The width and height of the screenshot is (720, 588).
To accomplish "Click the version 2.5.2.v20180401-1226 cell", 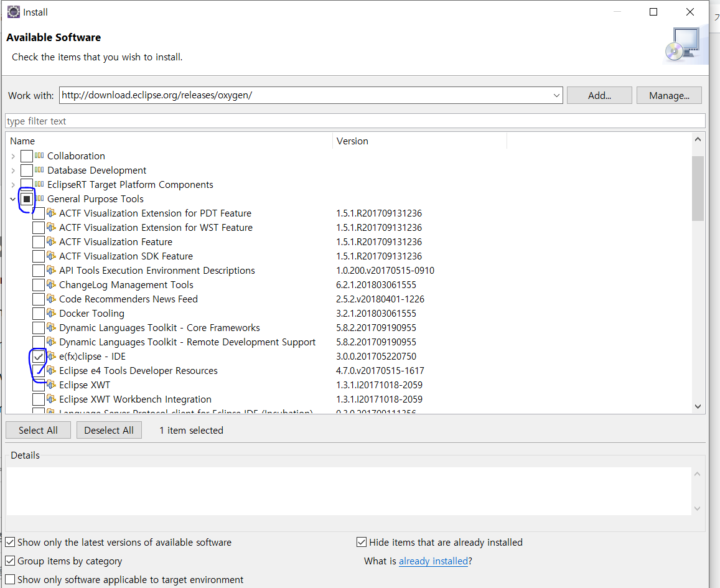I will tap(380, 299).
